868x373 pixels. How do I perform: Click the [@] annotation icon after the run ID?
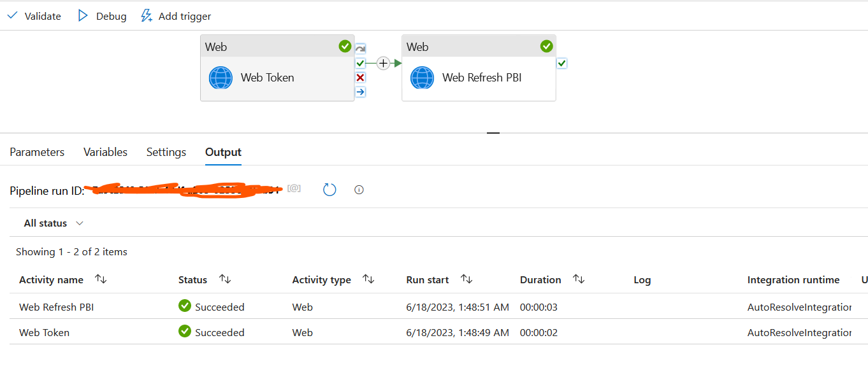pos(294,187)
